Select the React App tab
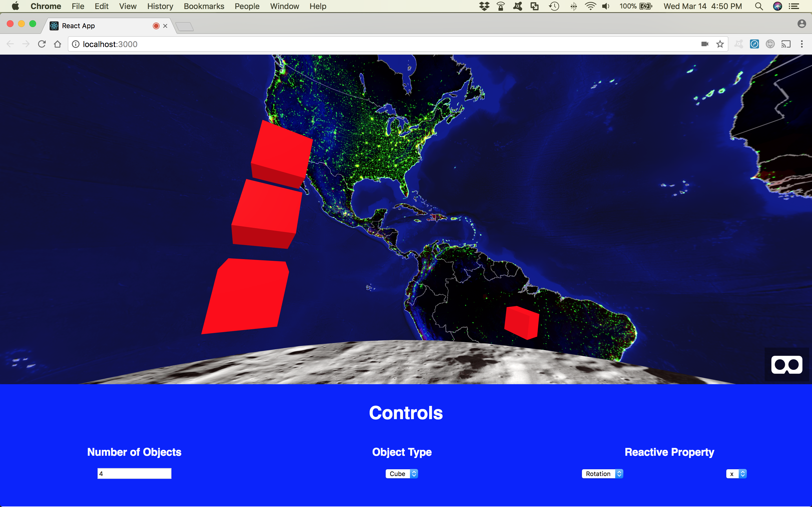The height and width of the screenshot is (507, 812). [x=101, y=26]
